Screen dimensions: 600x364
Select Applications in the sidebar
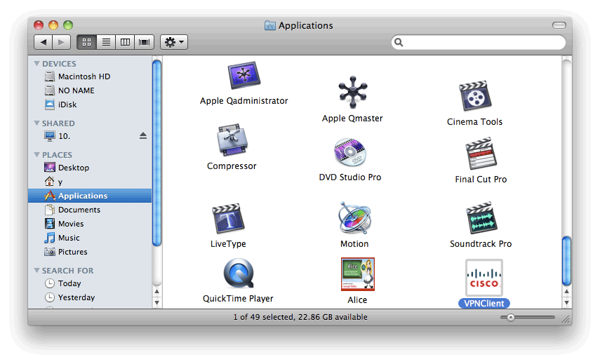coord(90,196)
